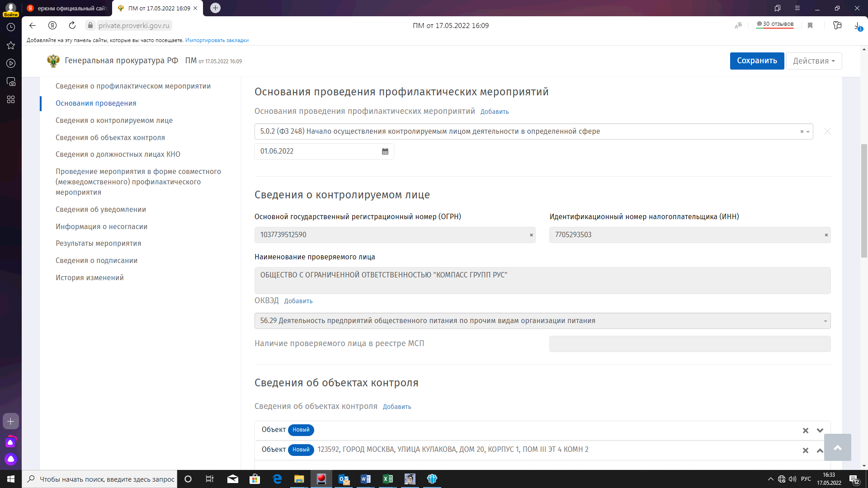
Task: Click the date field 01.06.2022
Action: 324,151
